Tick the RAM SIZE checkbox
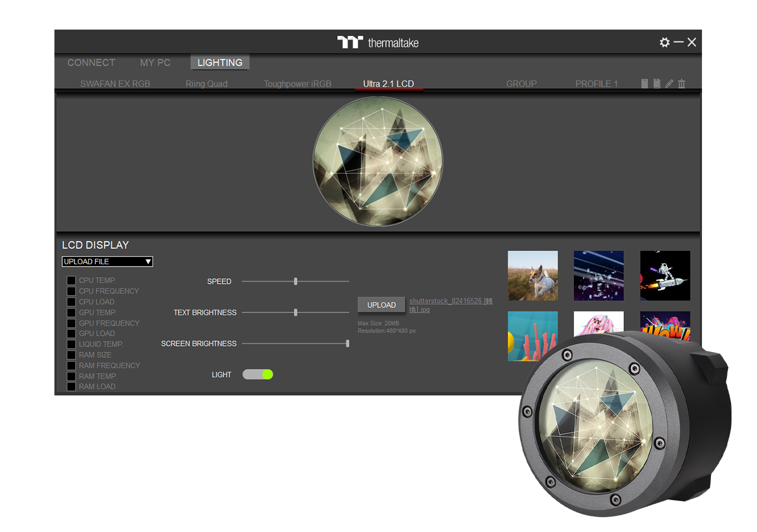The image size is (757, 532). click(71, 355)
